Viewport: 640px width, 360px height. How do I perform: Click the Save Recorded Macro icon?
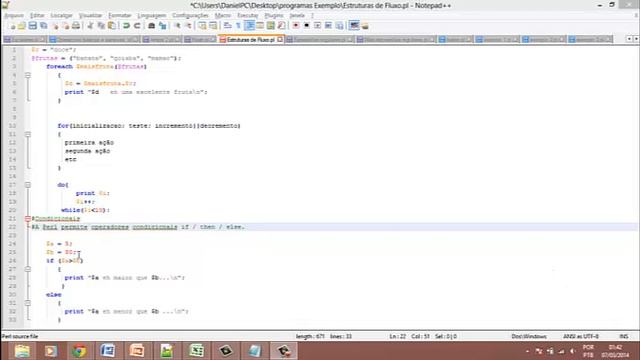[x=339, y=26]
